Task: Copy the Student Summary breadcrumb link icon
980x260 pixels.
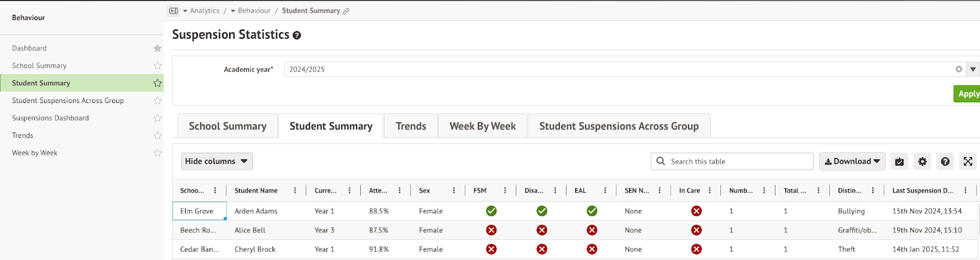Action: tap(346, 11)
